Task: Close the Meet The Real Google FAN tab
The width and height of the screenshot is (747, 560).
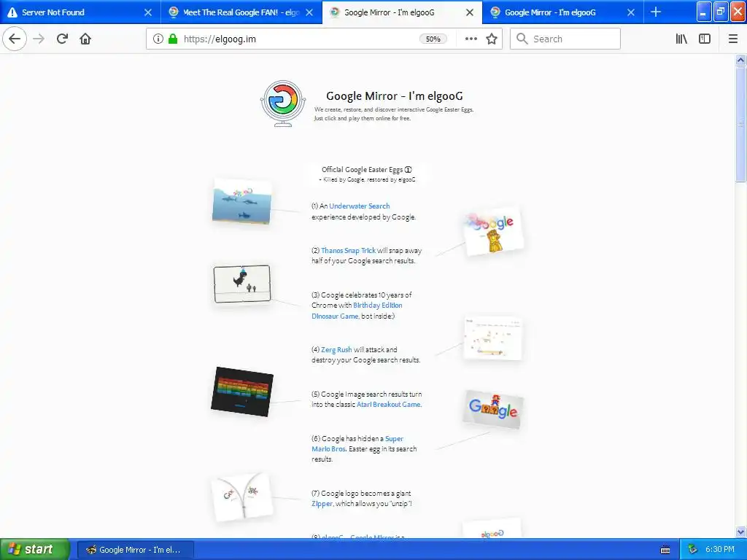Action: click(309, 12)
